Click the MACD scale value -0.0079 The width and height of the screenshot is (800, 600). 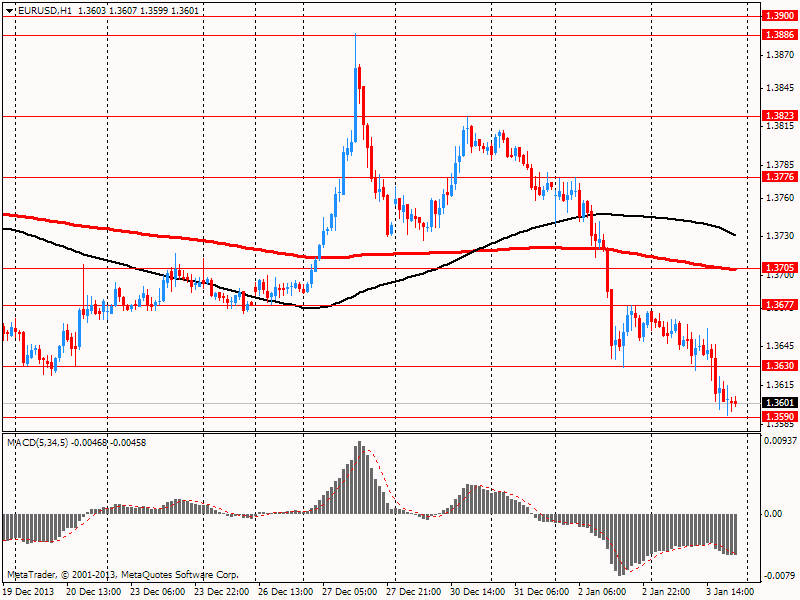(780, 576)
